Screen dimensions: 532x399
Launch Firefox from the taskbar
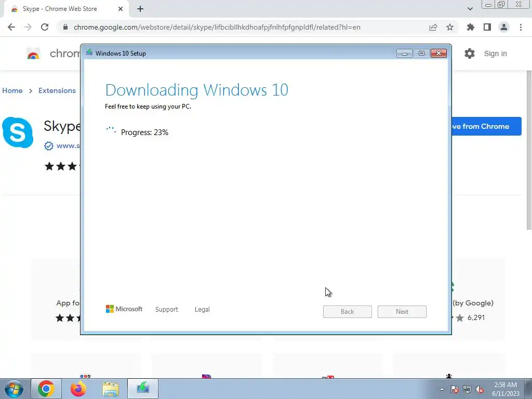[78, 389]
